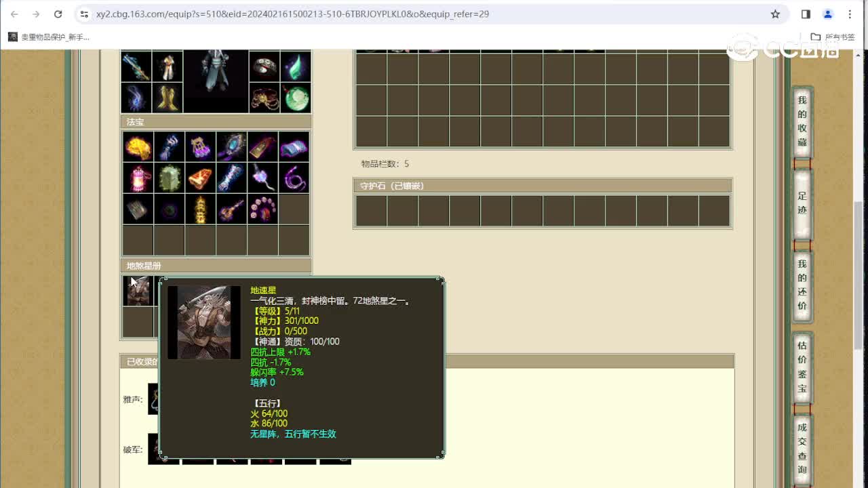Click the purple flask treasure icon
The image size is (868, 488).
pyautogui.click(x=262, y=178)
